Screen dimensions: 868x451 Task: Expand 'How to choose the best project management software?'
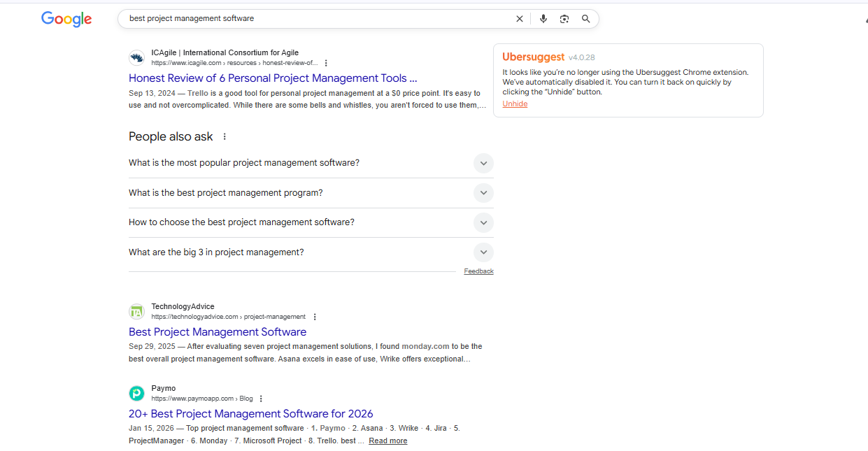coord(483,222)
